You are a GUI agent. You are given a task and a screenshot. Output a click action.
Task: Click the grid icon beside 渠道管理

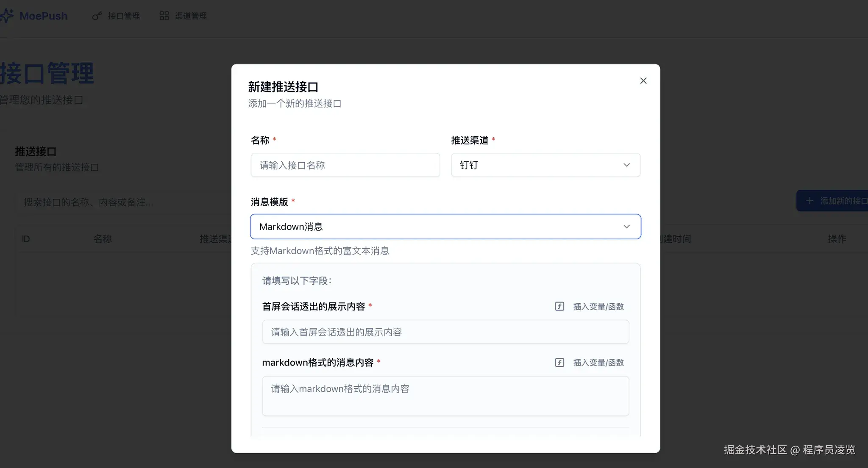point(164,16)
